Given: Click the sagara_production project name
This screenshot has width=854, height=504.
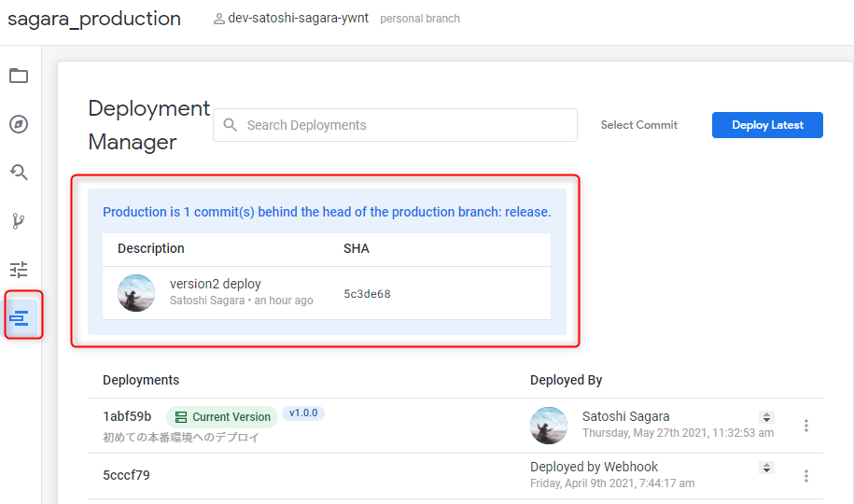Looking at the screenshot, I should tap(94, 19).
